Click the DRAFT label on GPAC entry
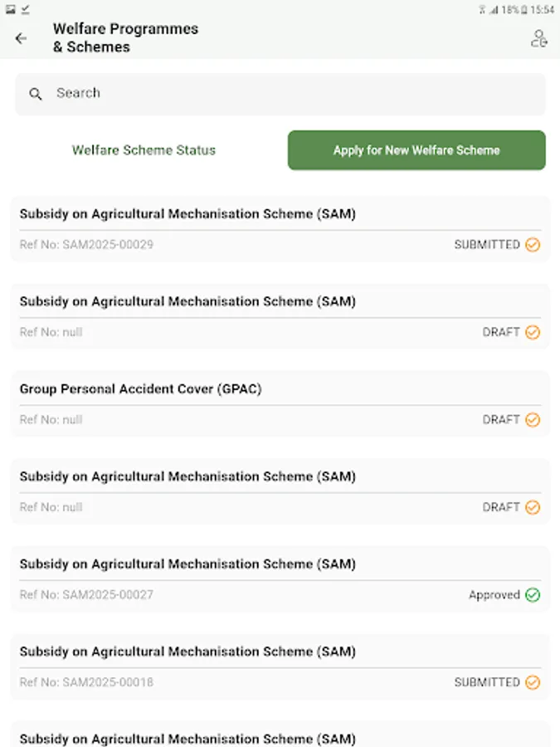The width and height of the screenshot is (560, 747). (x=501, y=420)
